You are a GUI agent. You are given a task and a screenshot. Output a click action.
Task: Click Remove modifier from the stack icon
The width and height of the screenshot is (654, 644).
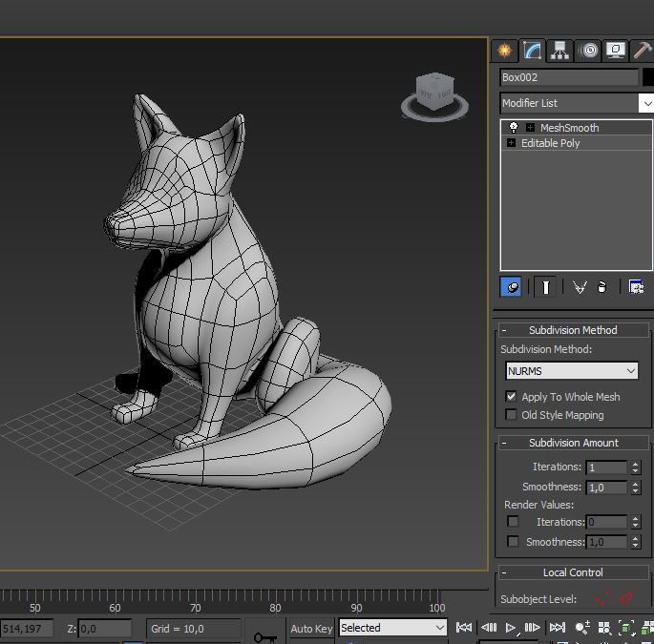(x=602, y=286)
